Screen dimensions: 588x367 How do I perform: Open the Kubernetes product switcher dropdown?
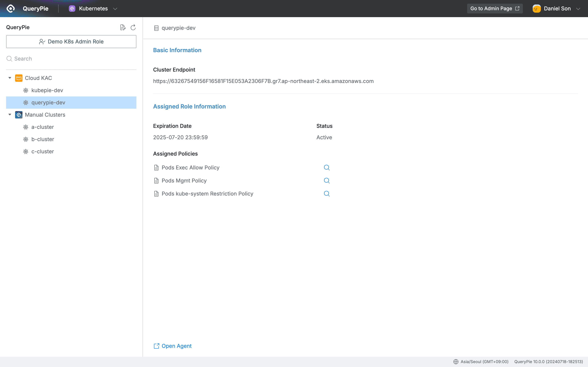click(115, 9)
